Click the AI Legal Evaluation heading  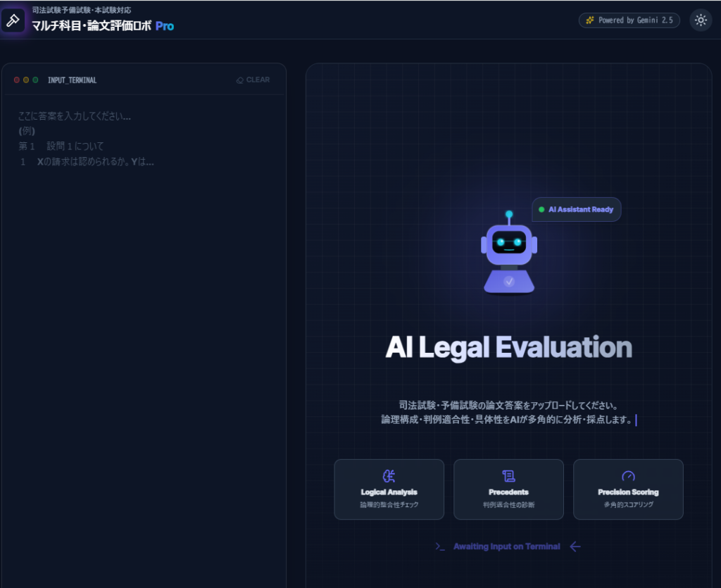pos(508,347)
